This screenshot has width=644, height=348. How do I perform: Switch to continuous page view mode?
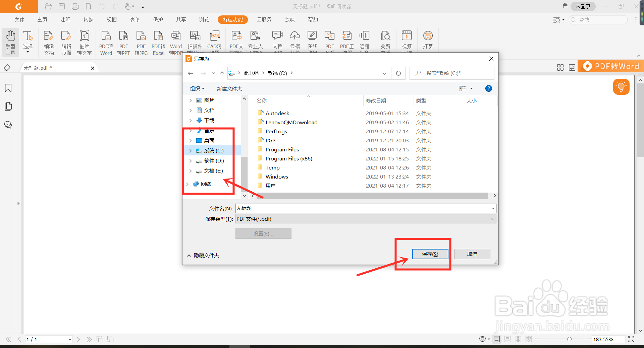pyautogui.click(x=507, y=339)
